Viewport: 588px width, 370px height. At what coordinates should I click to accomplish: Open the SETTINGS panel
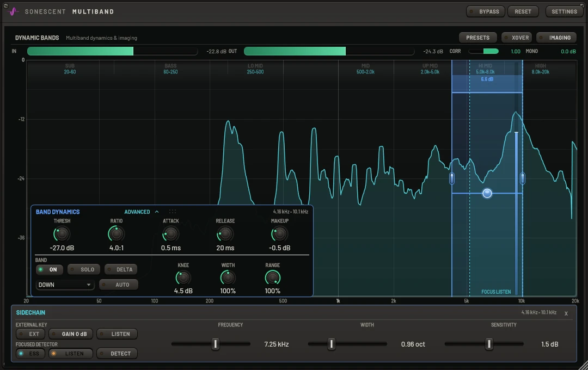pos(564,11)
